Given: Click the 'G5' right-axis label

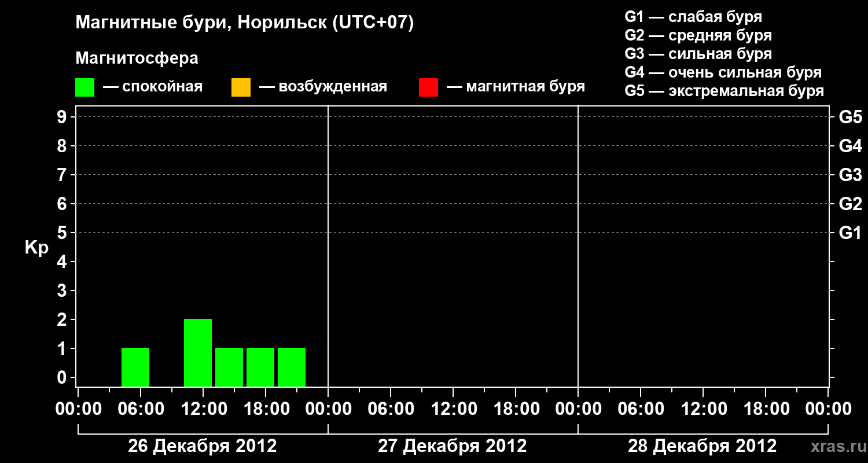Looking at the screenshot, I should tap(851, 117).
